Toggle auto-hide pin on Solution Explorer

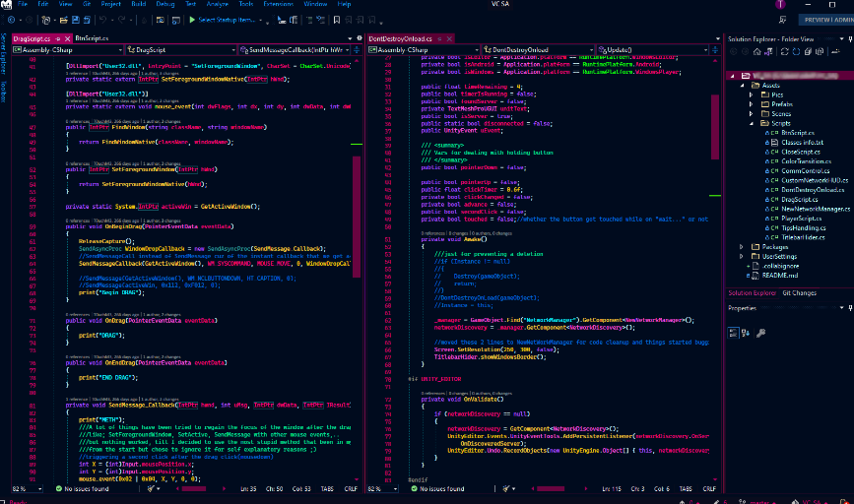tap(850, 38)
